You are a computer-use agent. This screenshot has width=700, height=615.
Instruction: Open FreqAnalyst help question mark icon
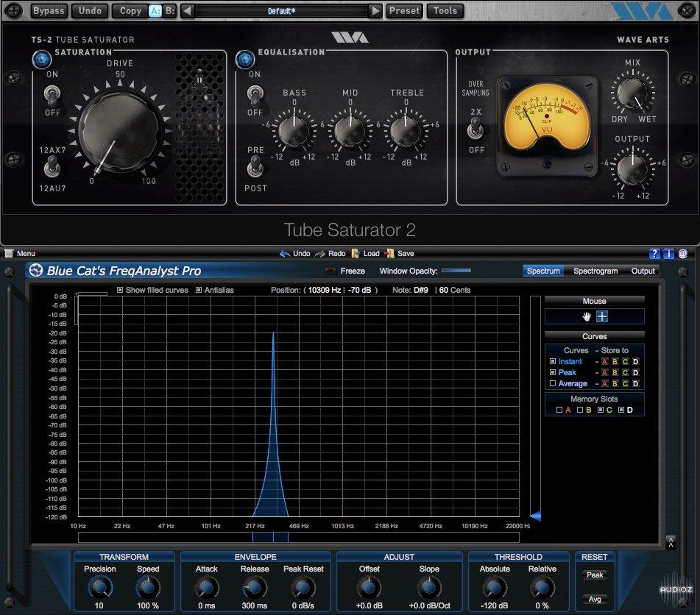[x=654, y=254]
